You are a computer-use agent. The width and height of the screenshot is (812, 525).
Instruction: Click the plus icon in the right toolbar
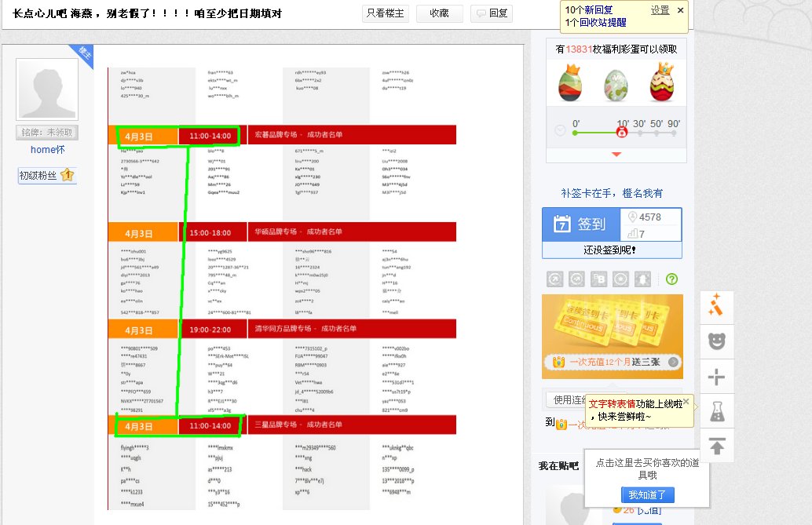tap(717, 376)
